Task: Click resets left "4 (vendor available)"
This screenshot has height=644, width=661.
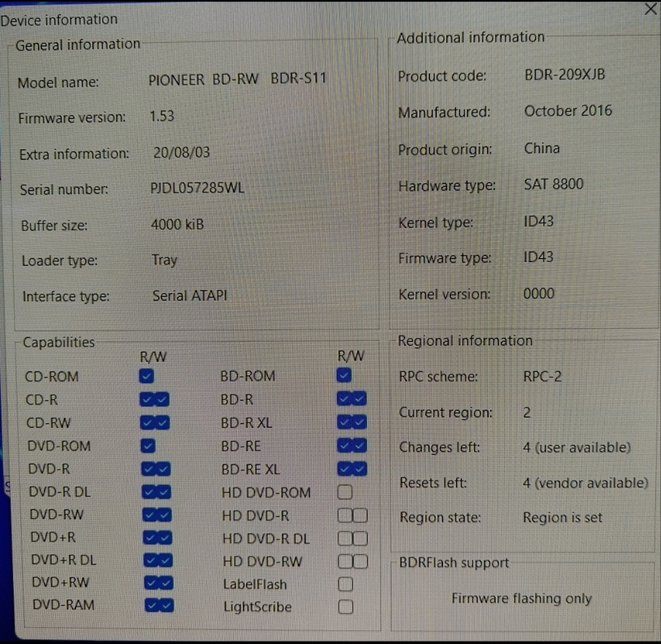Action: tap(586, 483)
